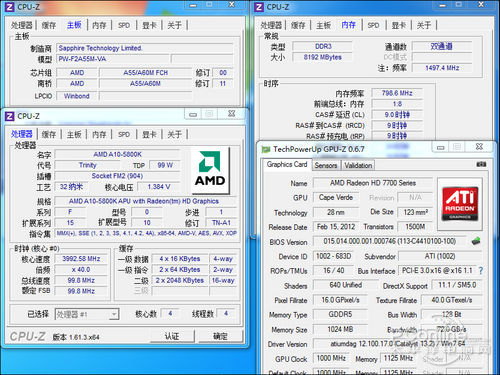Click the GPU Name field
This screenshot has width=500, height=375.
(373, 183)
